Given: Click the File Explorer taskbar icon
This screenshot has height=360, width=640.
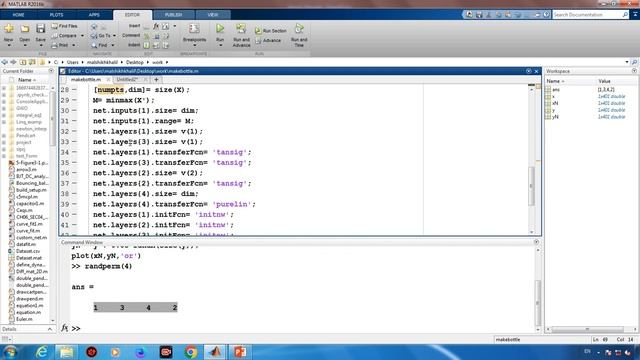Looking at the screenshot, I should click(66, 352).
